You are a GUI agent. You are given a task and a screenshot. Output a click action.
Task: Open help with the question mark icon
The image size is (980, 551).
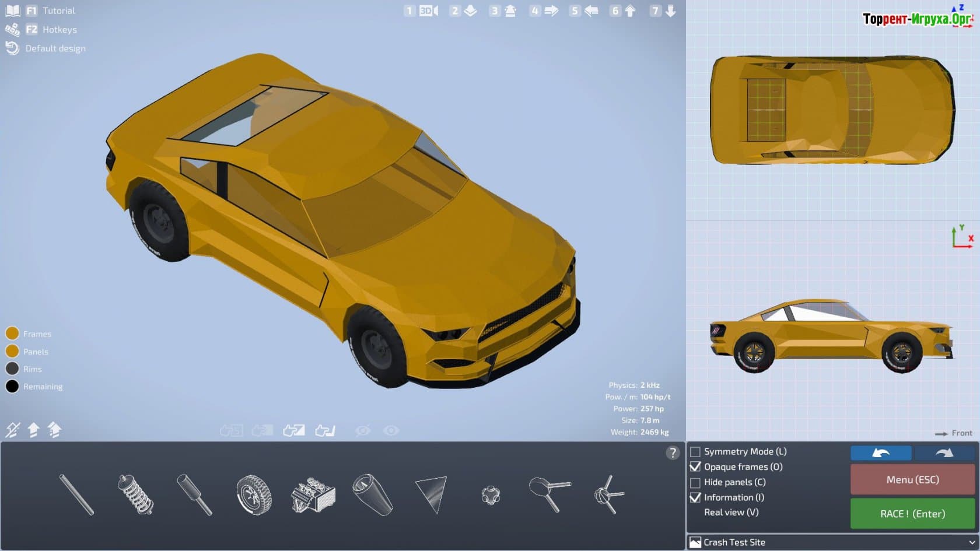pyautogui.click(x=673, y=452)
